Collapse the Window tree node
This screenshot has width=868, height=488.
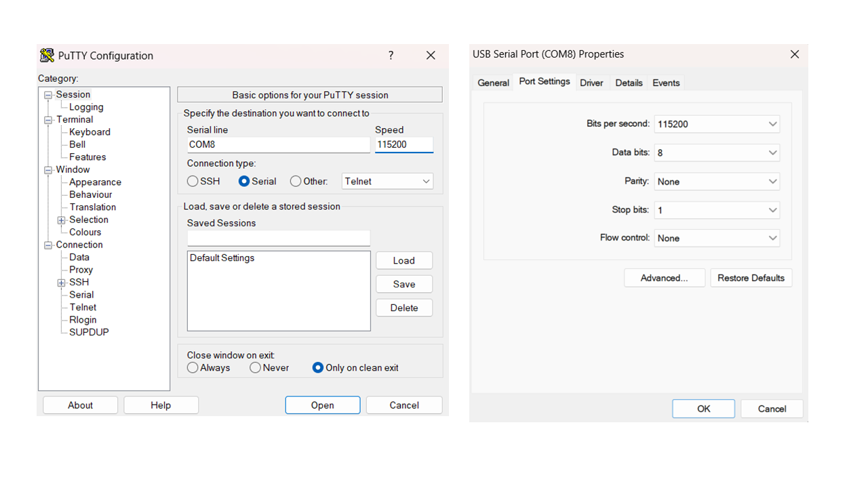point(48,170)
